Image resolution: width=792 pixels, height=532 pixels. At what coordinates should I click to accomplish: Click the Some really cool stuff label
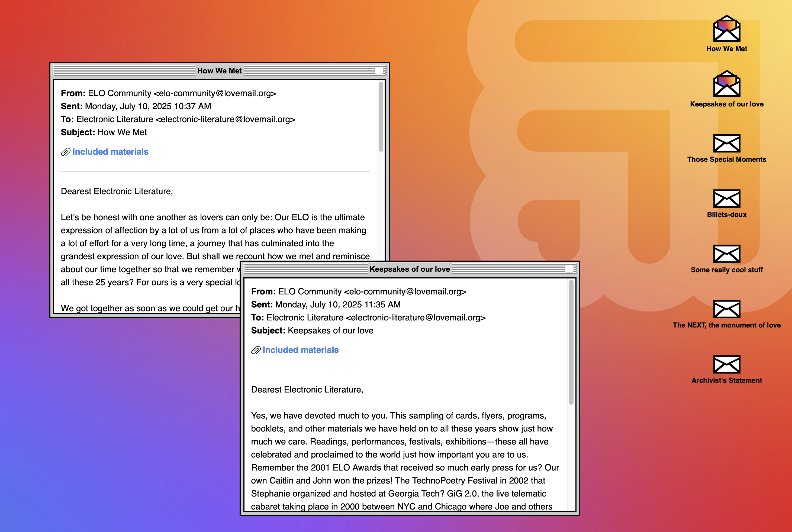726,270
